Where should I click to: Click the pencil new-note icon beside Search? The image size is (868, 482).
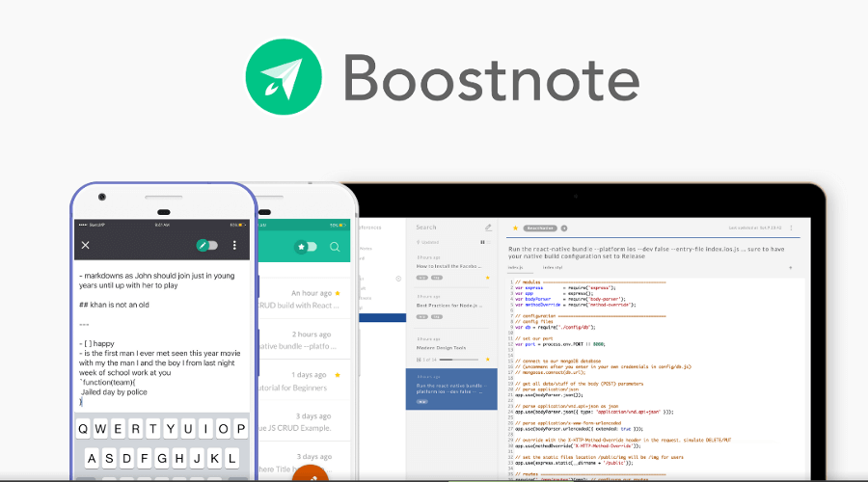point(488,228)
